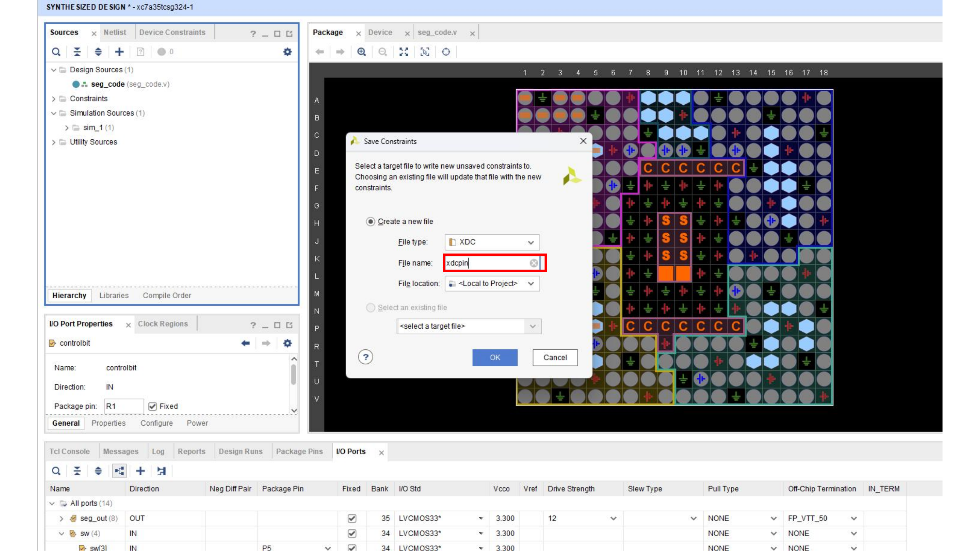Select the Create a new file radio button
980x551 pixels.
coord(370,222)
